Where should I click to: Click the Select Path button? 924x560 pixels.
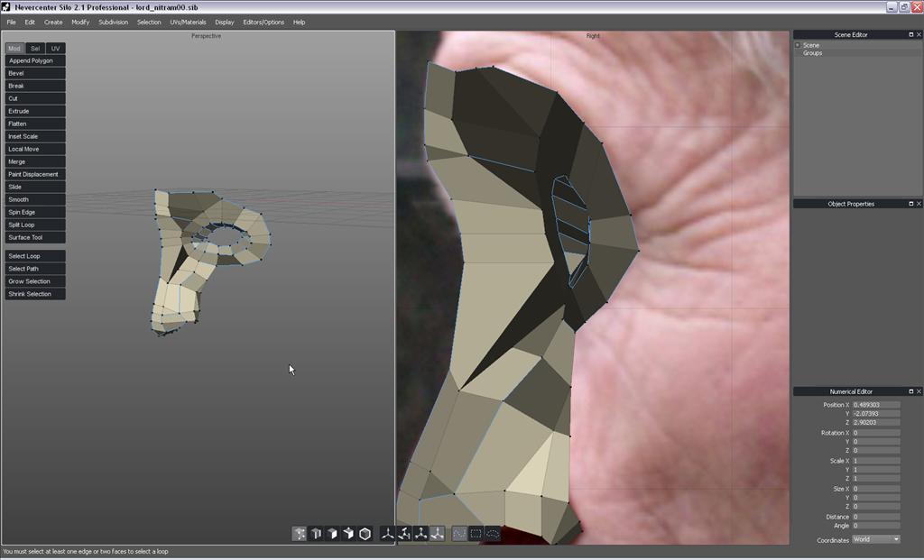click(35, 269)
